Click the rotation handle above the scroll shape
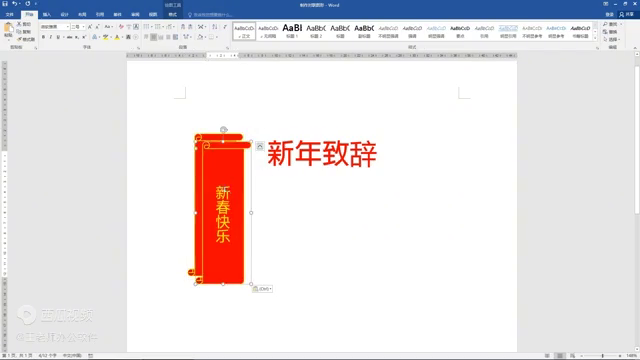 pyautogui.click(x=223, y=130)
